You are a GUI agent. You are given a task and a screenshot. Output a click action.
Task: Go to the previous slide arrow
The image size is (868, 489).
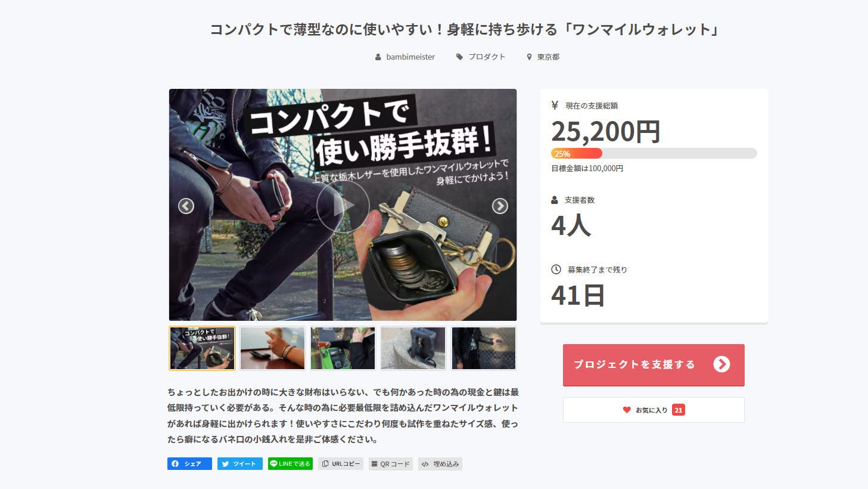click(x=186, y=206)
